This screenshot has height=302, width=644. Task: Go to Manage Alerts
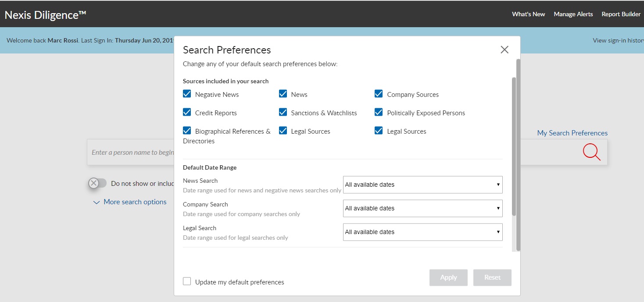point(573,14)
